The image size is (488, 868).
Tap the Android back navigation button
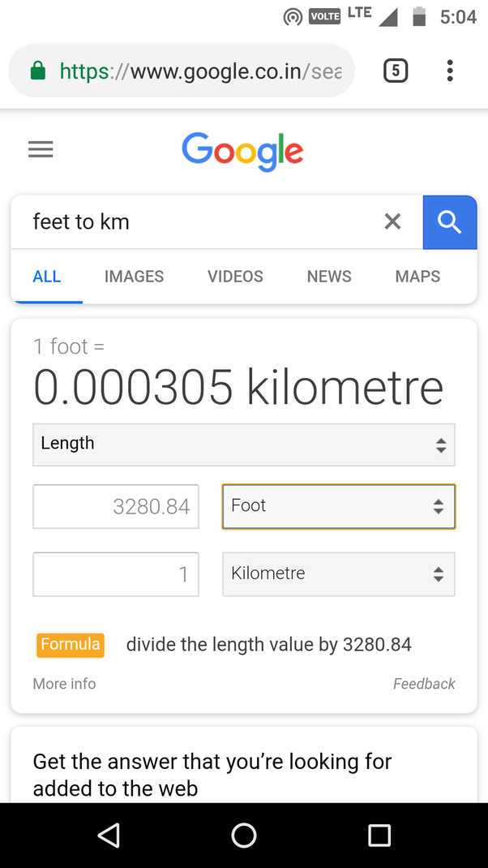click(109, 835)
